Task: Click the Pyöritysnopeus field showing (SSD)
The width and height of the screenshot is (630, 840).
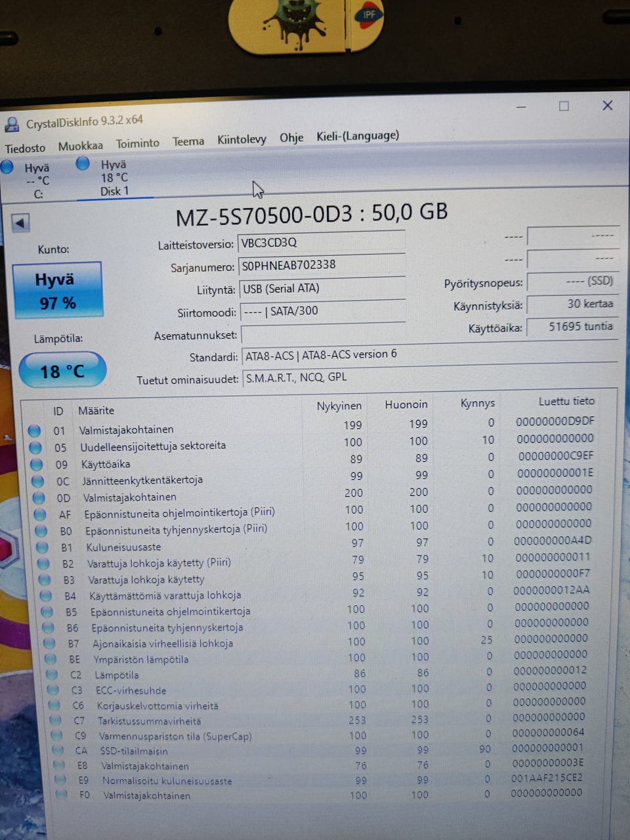Action: [x=573, y=282]
